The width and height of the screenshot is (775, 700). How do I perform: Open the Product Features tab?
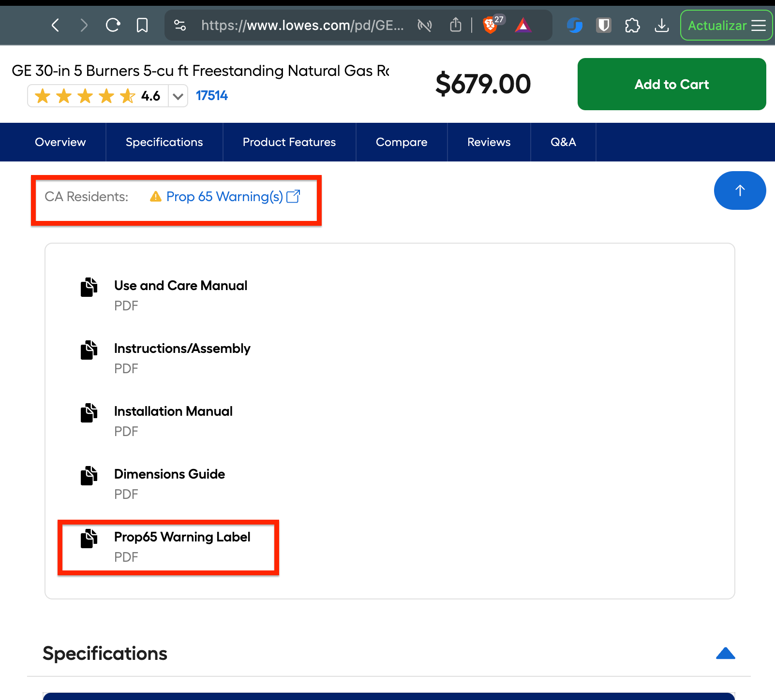[x=289, y=142]
